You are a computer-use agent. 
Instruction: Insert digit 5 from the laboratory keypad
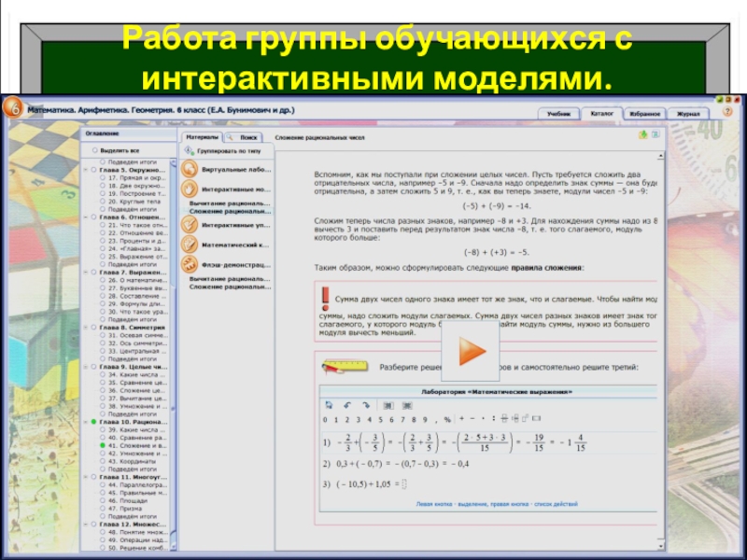pos(380,419)
